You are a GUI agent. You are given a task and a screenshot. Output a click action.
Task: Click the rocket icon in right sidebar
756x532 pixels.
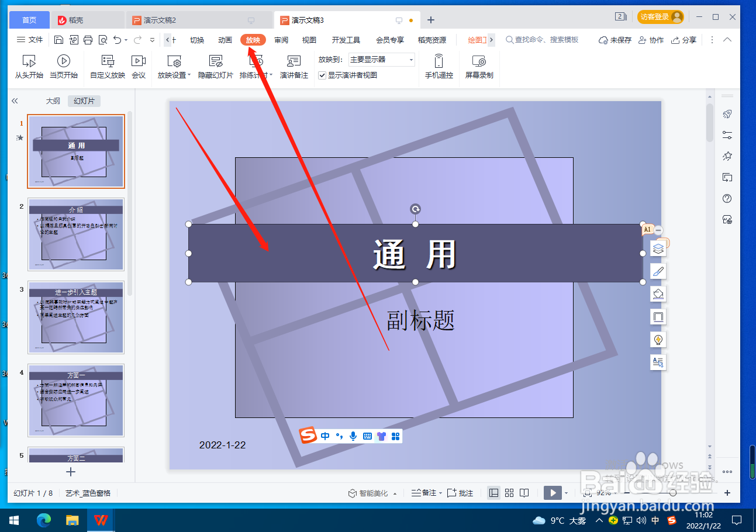(x=727, y=114)
